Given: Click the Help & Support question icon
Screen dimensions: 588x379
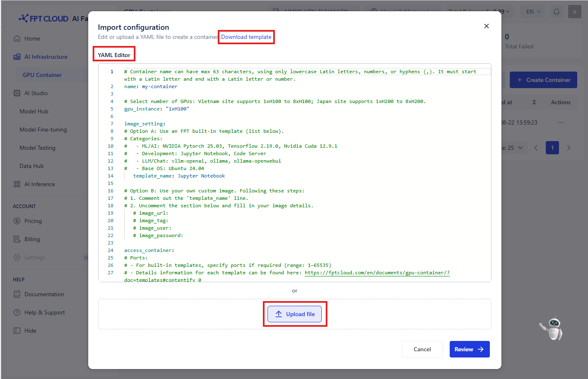Looking at the screenshot, I should click(x=17, y=312).
